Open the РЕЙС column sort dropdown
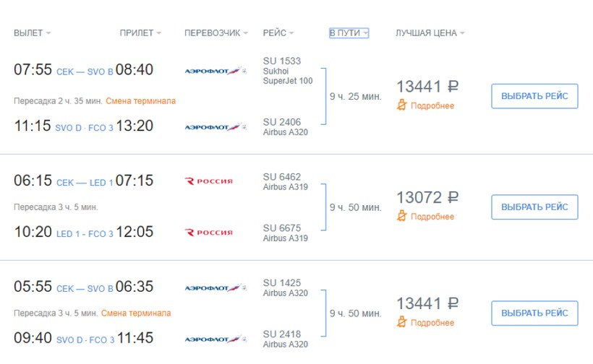Viewport: 593px width, 364px height. 278,33
